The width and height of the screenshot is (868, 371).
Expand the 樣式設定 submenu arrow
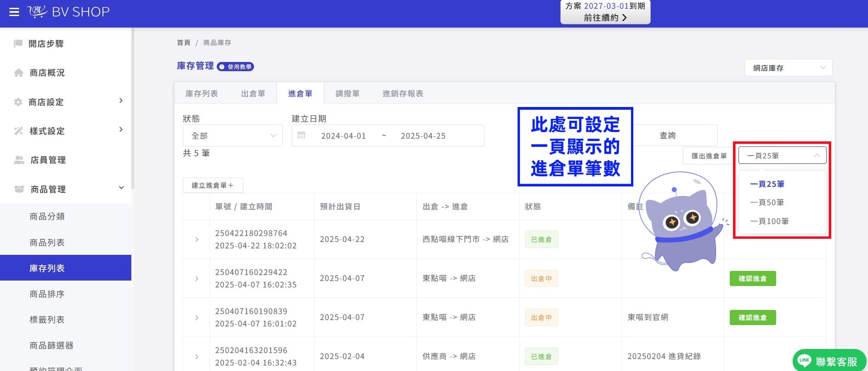click(121, 129)
